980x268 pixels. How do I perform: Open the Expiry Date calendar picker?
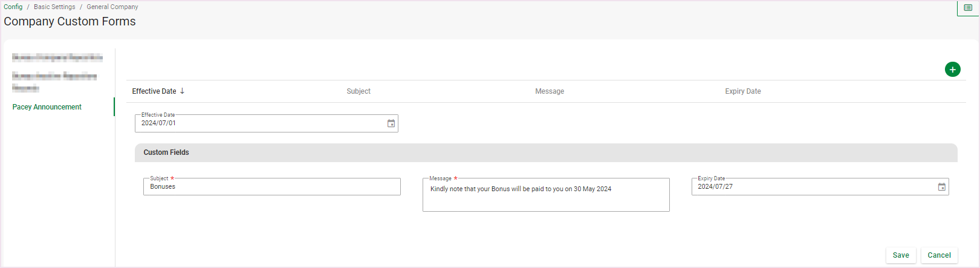coord(941,187)
